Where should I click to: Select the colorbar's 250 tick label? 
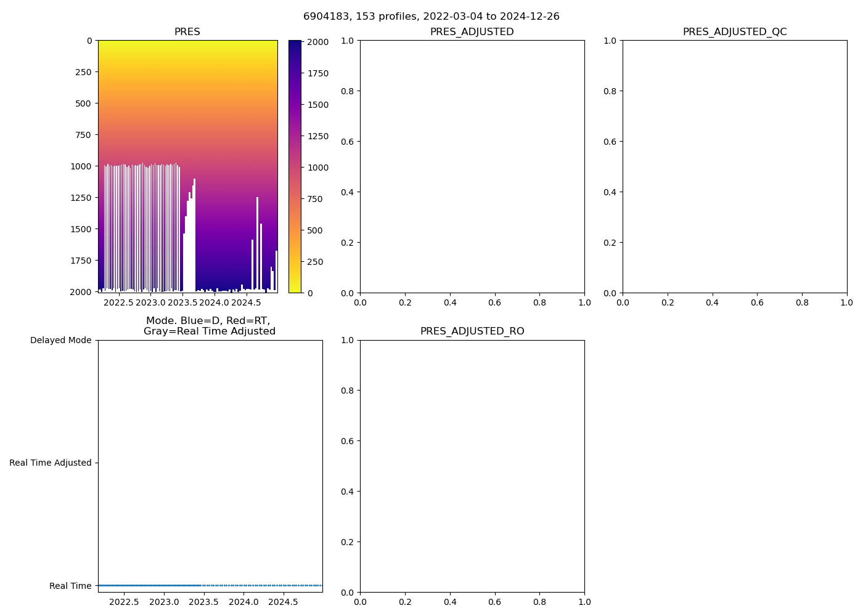pyautogui.click(x=315, y=262)
